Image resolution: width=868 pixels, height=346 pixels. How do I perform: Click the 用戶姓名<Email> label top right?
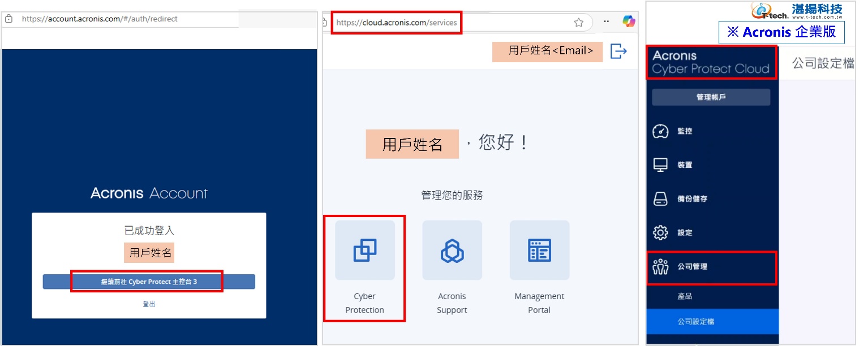[x=547, y=51]
